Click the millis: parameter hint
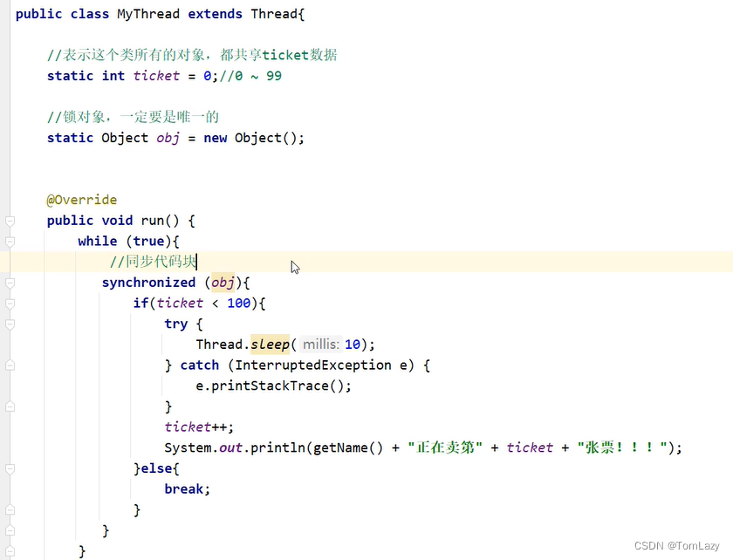Screen dimensions: 733x560 coord(321,345)
